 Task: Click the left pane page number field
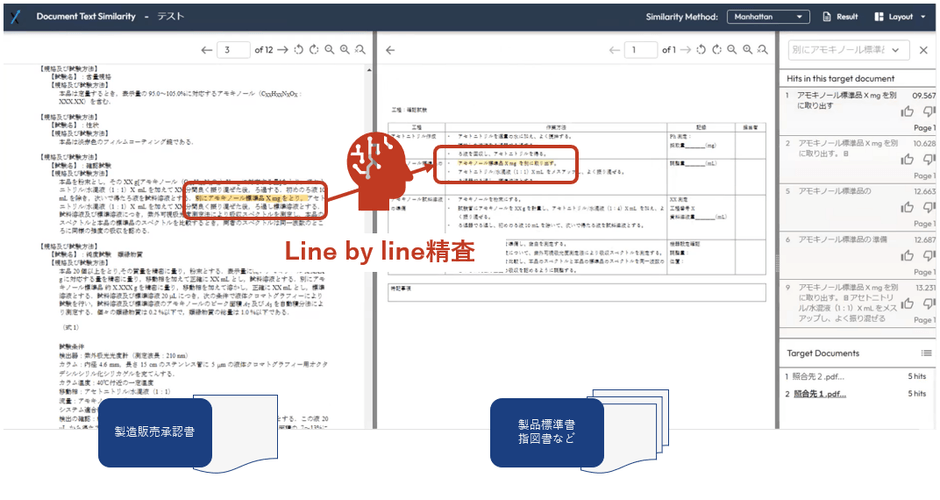point(234,50)
